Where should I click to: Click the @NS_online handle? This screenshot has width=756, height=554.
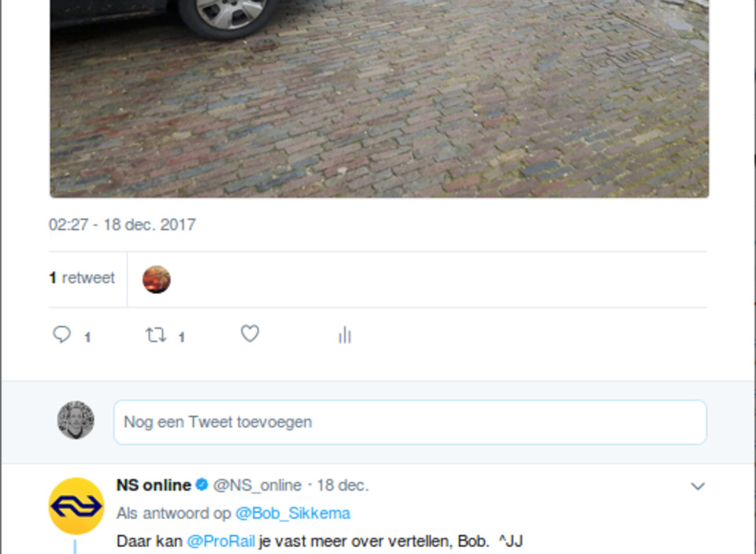[x=257, y=485]
